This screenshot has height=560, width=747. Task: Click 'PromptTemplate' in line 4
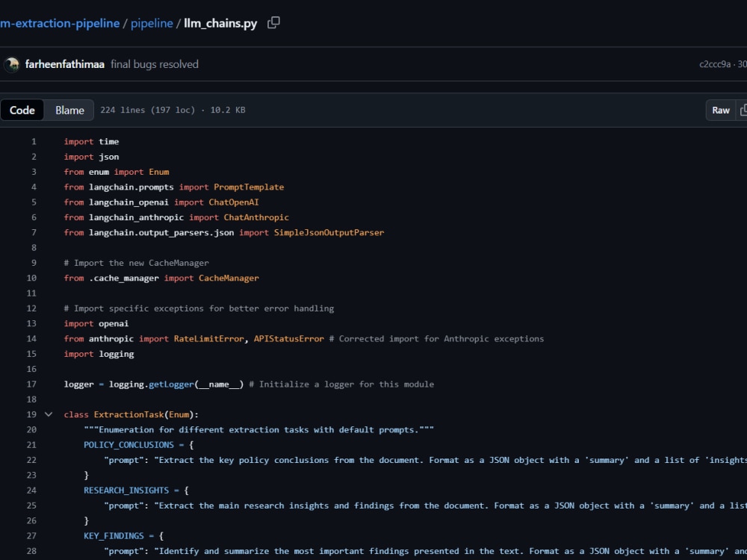click(x=249, y=187)
